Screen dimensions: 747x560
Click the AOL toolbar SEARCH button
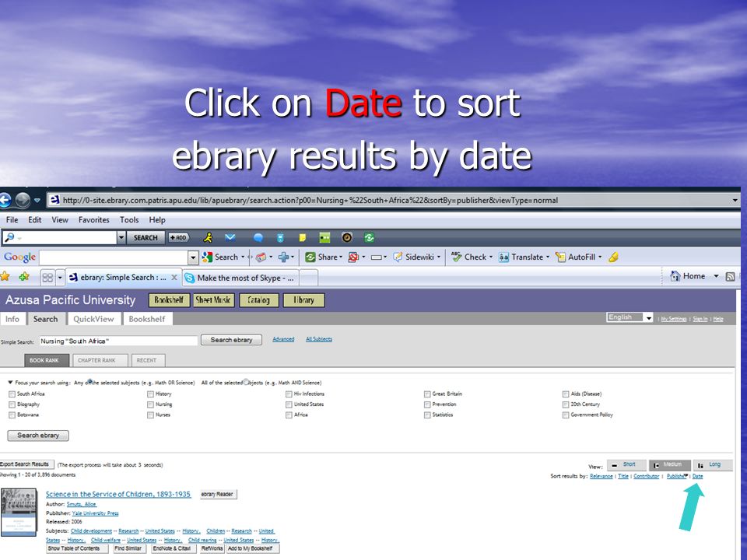click(146, 237)
